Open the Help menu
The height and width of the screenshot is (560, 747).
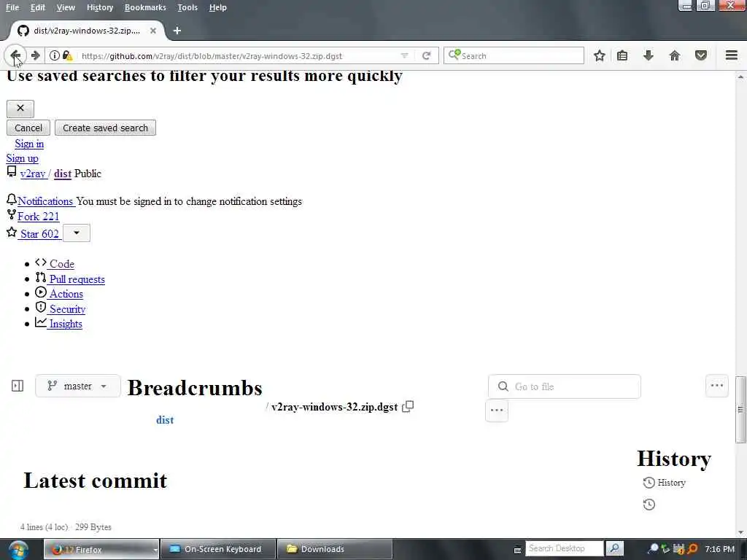[x=217, y=7]
